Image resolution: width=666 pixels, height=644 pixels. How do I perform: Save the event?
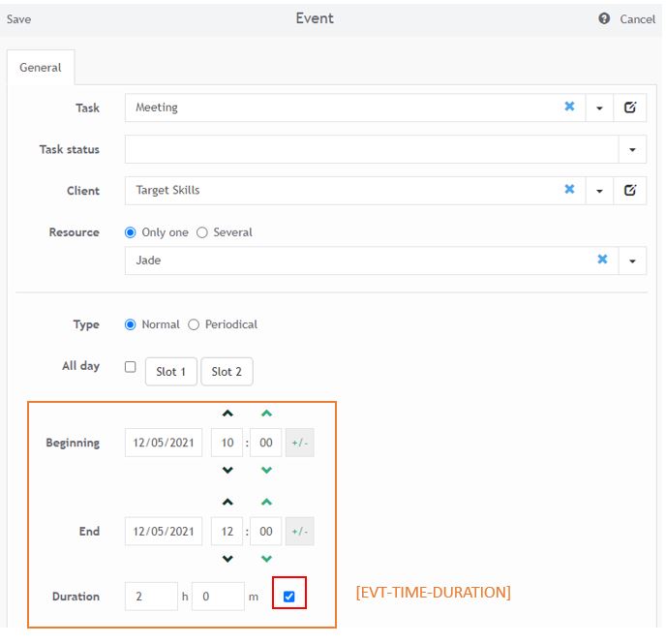point(18,19)
